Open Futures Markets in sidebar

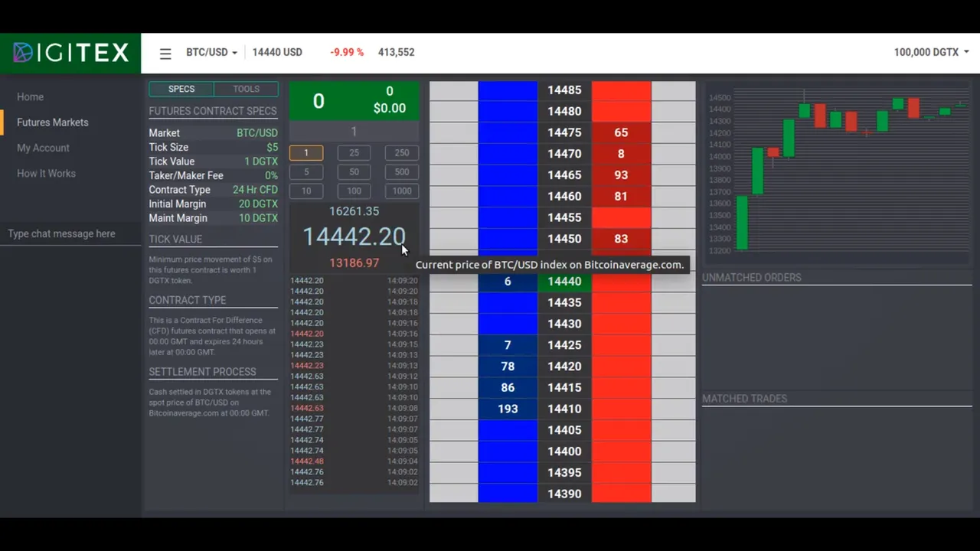[x=53, y=122]
